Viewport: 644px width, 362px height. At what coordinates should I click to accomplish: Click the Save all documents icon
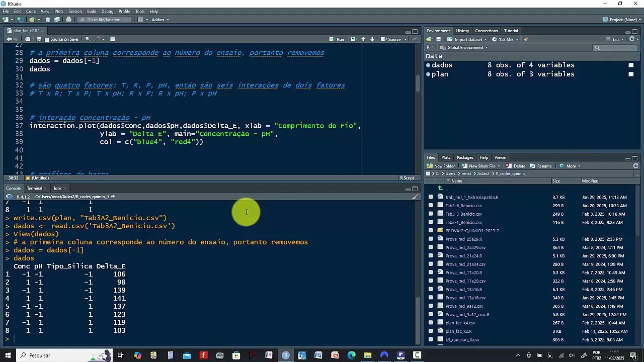57,20
